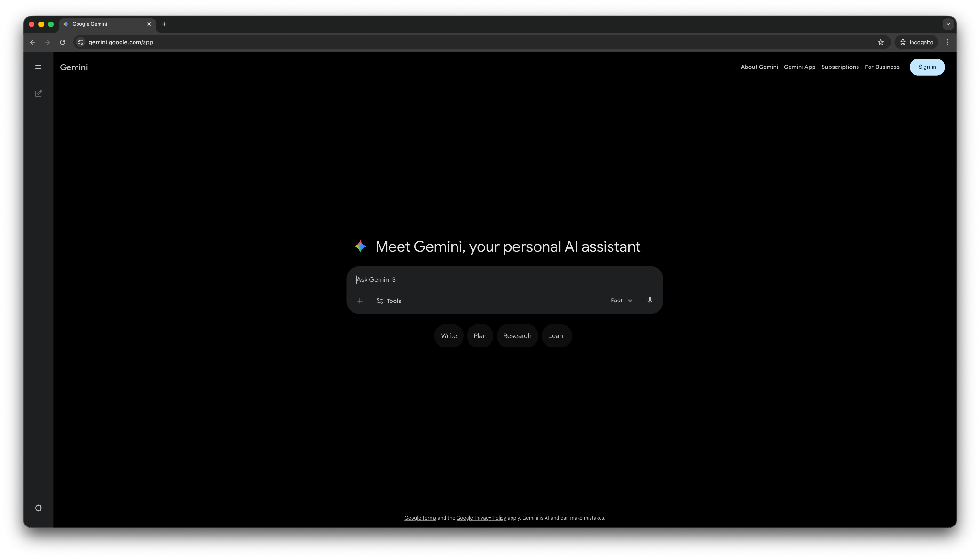Reload the page

click(x=62, y=42)
